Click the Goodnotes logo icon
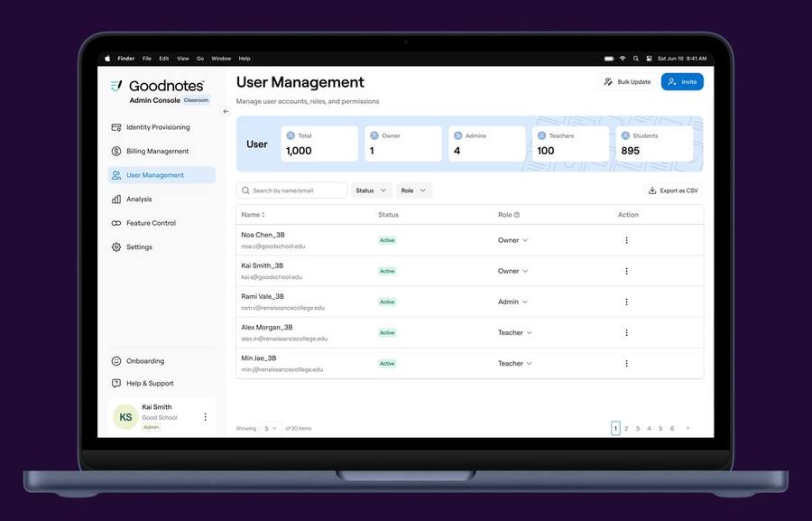 tap(116, 86)
